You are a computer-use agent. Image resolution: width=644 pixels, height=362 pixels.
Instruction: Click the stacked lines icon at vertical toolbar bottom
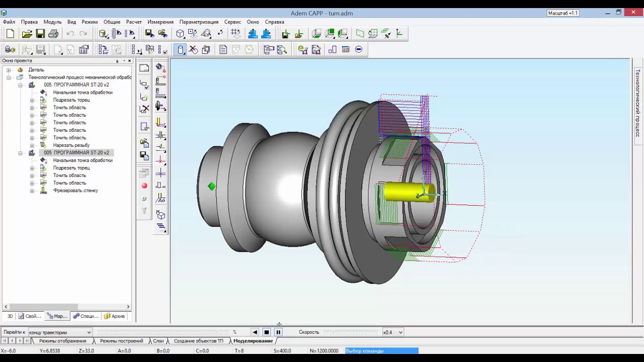coord(160,227)
